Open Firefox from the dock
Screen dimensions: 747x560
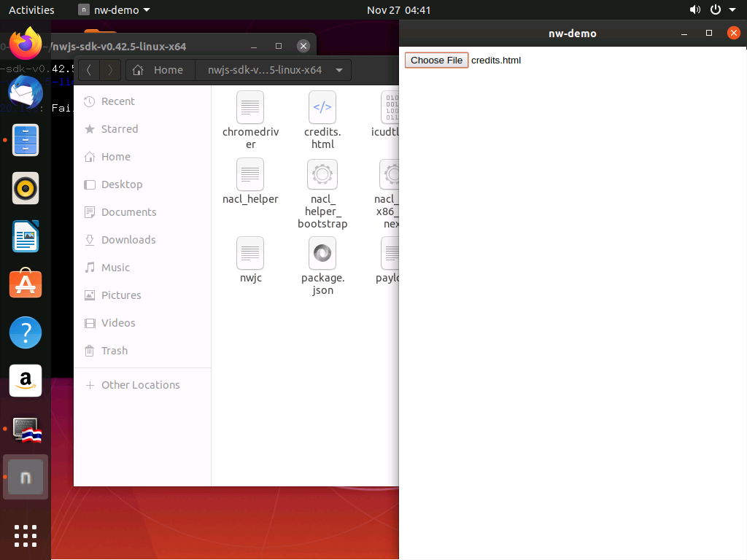26,43
